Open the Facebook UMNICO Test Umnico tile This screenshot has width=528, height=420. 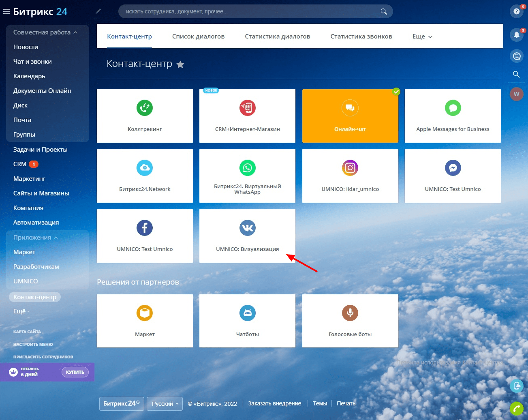(x=145, y=236)
